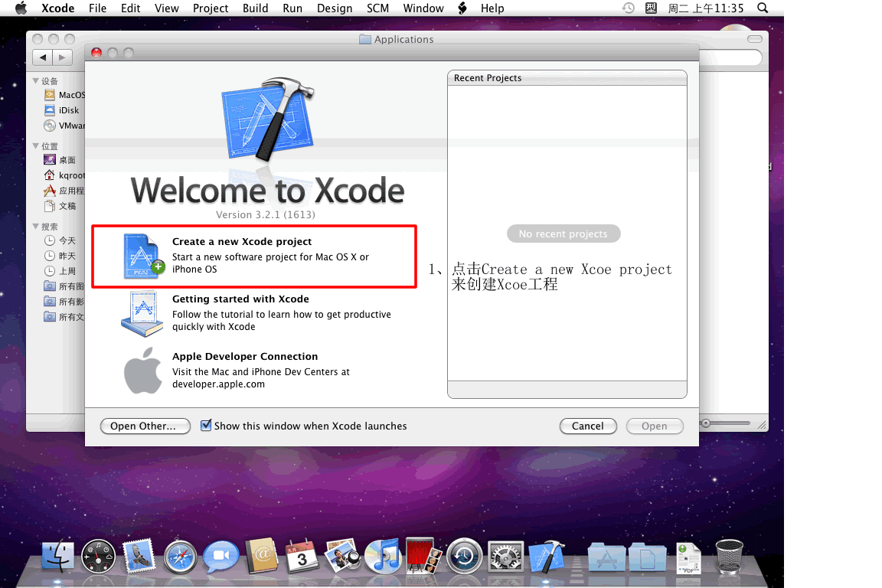Select the 昨天 search in Finder sidebar
The width and height of the screenshot is (882, 588).
point(60,256)
